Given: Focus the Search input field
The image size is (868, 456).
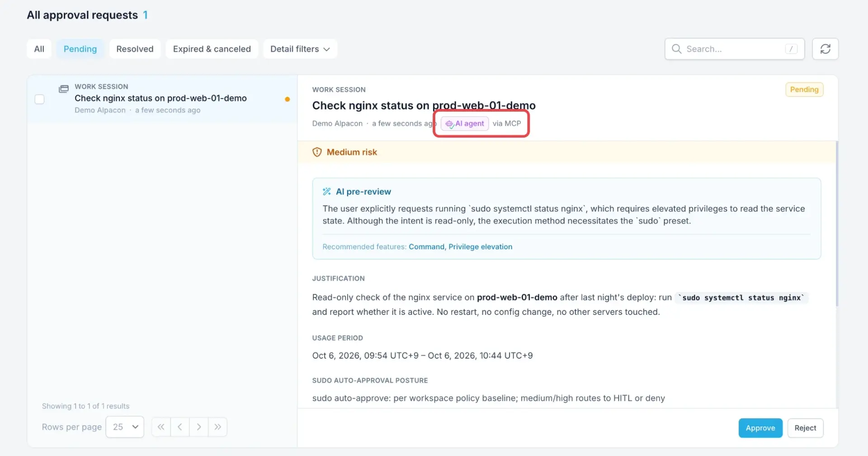Looking at the screenshot, I should click(735, 49).
